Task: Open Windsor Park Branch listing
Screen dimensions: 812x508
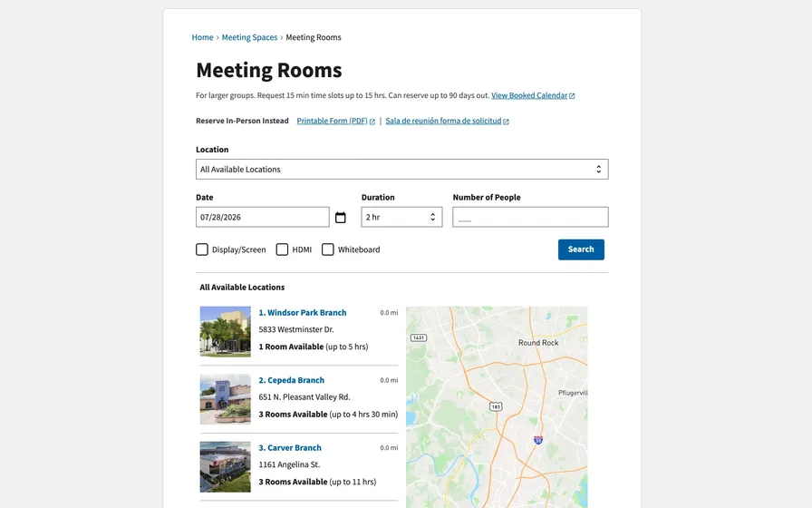Action: coord(303,313)
